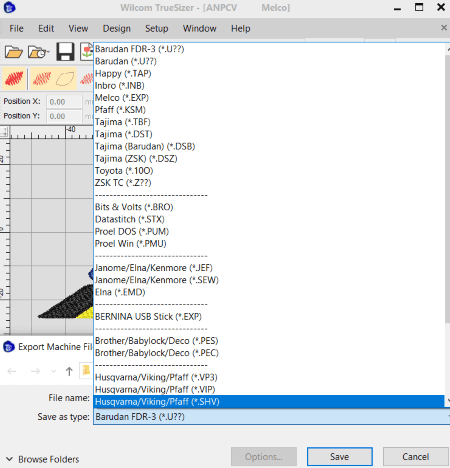Screen dimensions: 450x468
Task: Select the solid red stitch view icon
Action: tap(14, 79)
